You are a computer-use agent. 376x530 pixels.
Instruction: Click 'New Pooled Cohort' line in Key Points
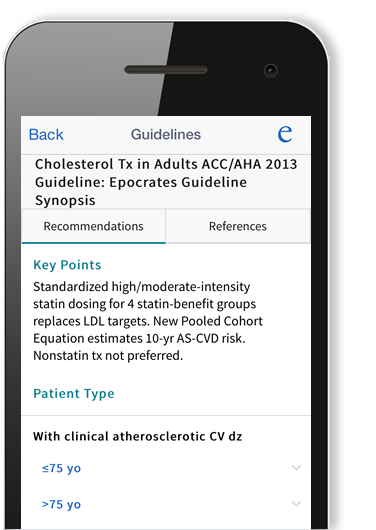[x=208, y=321]
